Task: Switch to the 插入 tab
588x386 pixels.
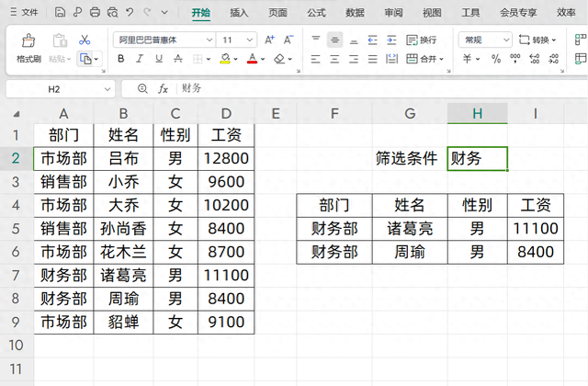Action: [x=239, y=13]
